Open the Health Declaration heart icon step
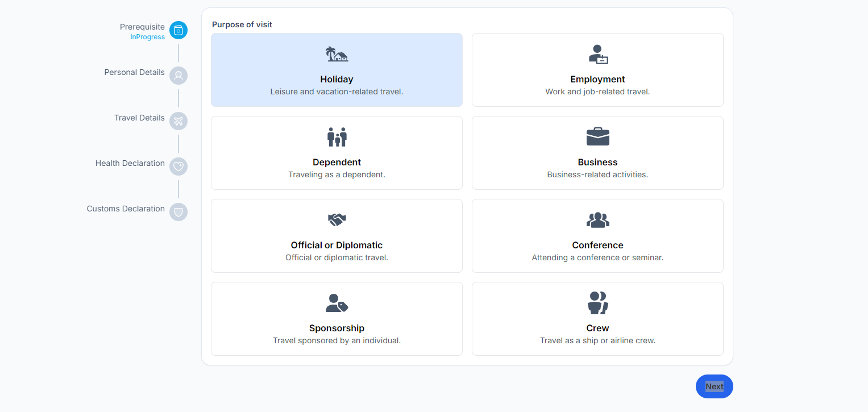Viewport: 868px width, 412px height. coord(178,167)
